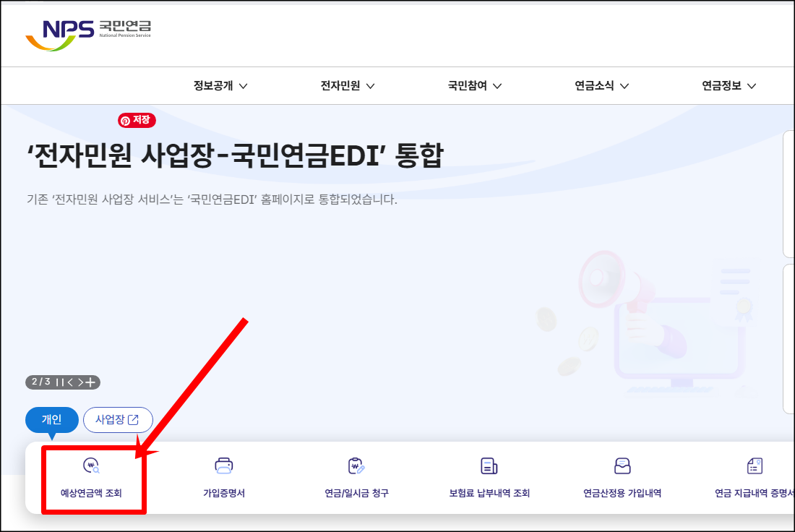
Task: Click the '전자민원 사업장-국민연금EDI' 통합 banner headline
Action: click(236, 155)
